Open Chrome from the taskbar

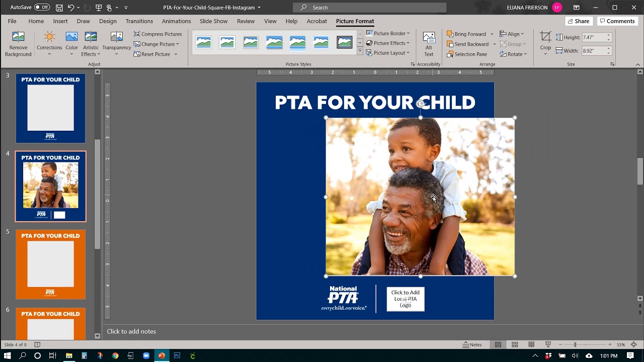[x=115, y=355]
